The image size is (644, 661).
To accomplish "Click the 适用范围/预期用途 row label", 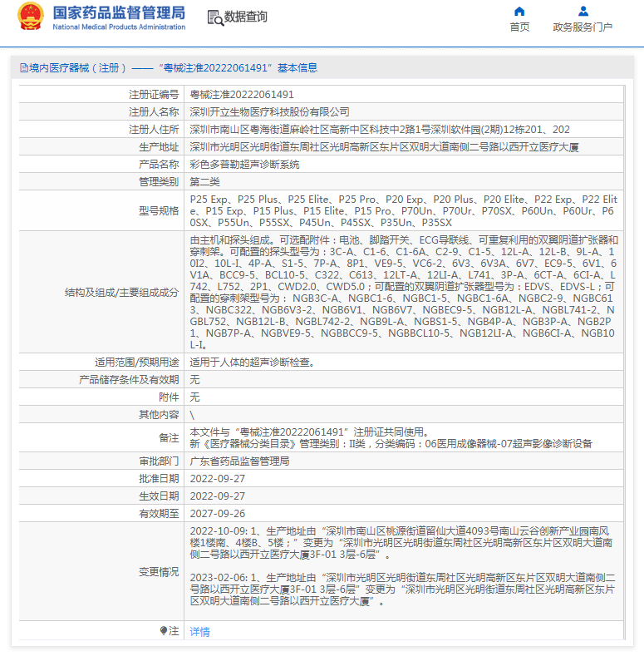I will (137, 363).
